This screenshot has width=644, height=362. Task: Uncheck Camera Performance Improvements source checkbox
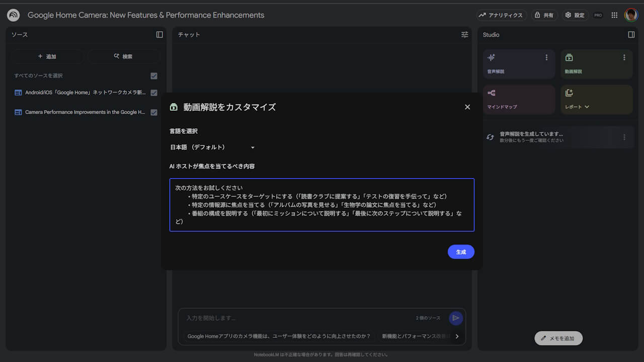coord(154,112)
